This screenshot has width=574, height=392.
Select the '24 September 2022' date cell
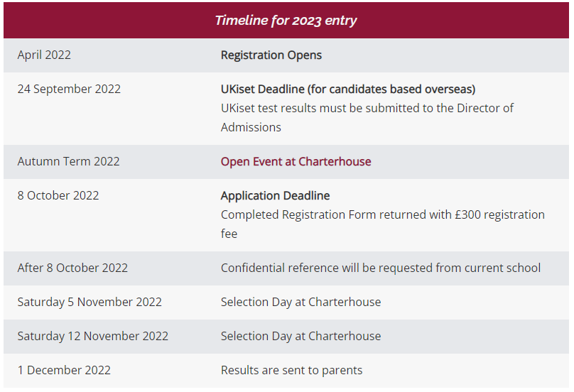pyautogui.click(x=69, y=89)
